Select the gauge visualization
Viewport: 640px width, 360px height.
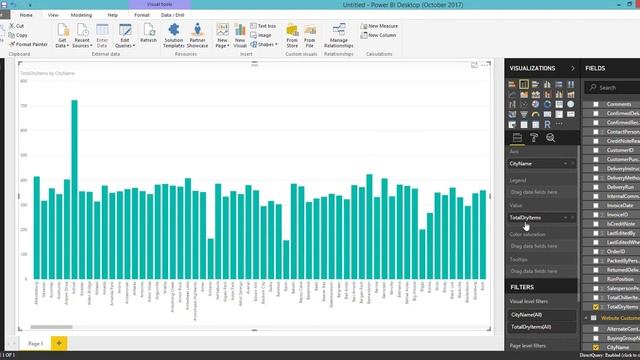[536, 114]
